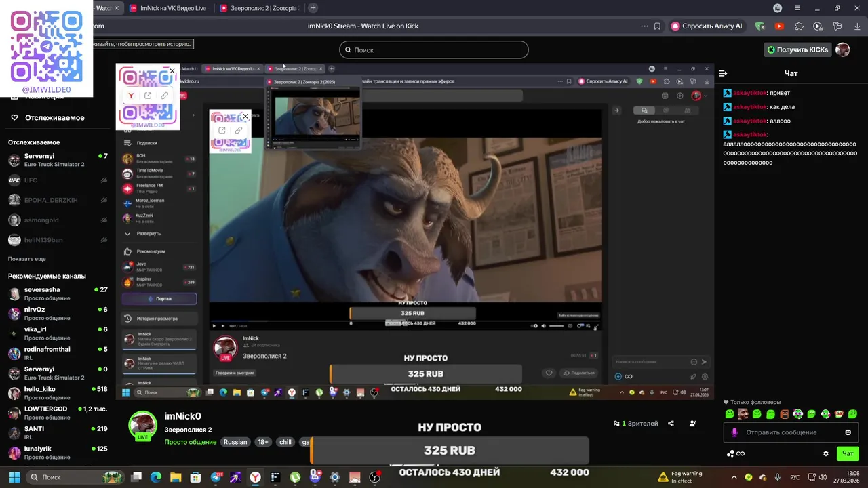
Task: Open a new browser tab with plus
Action: (313, 8)
